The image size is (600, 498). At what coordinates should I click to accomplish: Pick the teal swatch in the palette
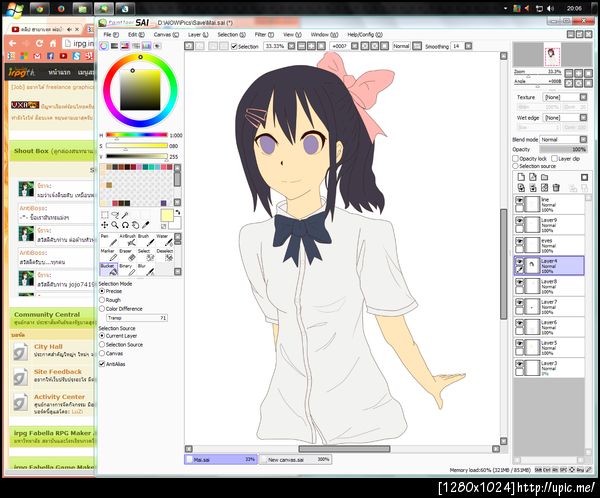(x=145, y=167)
